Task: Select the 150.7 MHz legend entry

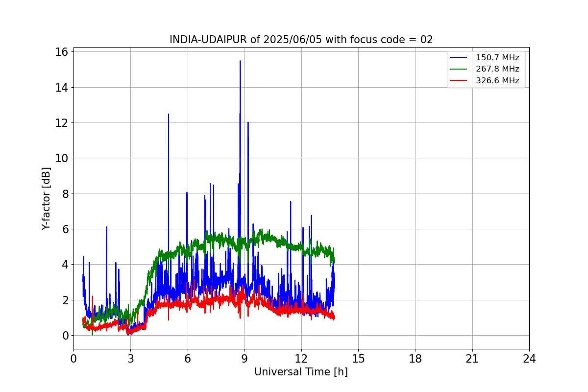Action: click(x=486, y=58)
